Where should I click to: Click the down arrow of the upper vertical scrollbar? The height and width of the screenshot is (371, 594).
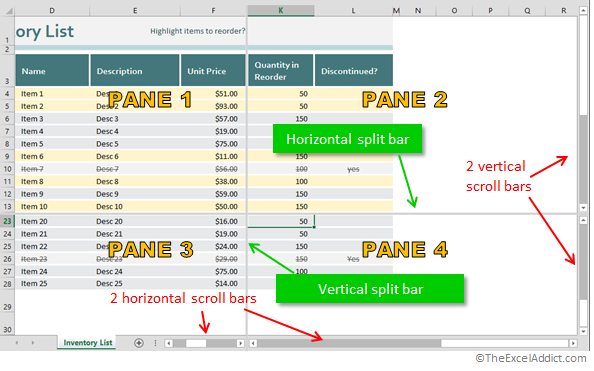(583, 208)
